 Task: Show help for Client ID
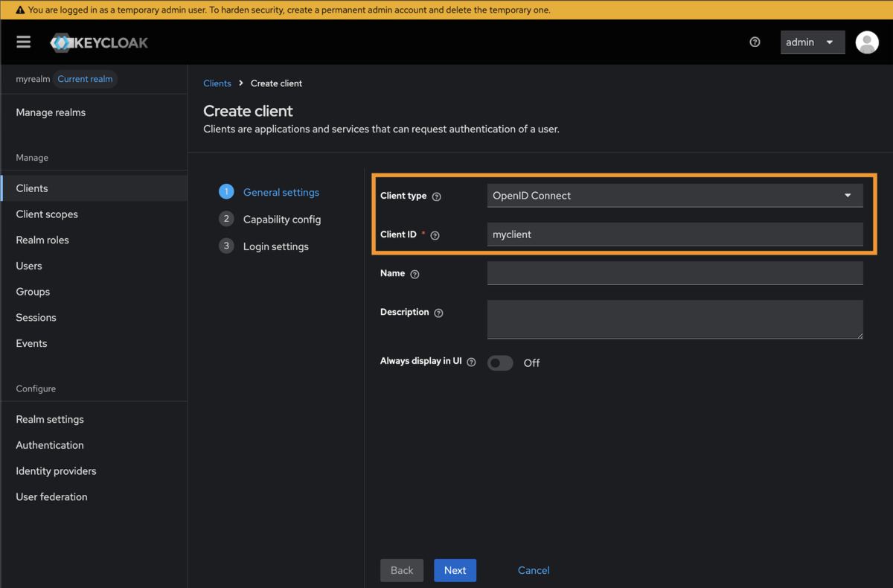pyautogui.click(x=435, y=235)
